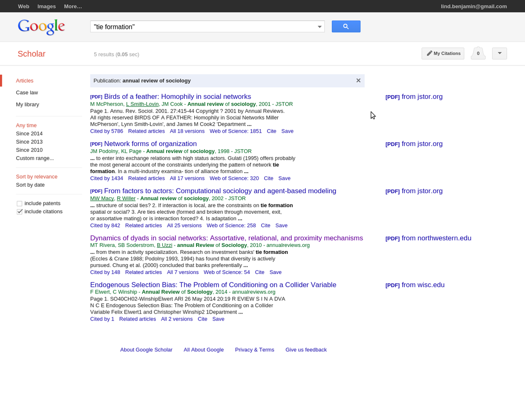The height and width of the screenshot is (420, 525).
Task: Click Save for Dynamics of dyads result
Action: [x=275, y=272]
